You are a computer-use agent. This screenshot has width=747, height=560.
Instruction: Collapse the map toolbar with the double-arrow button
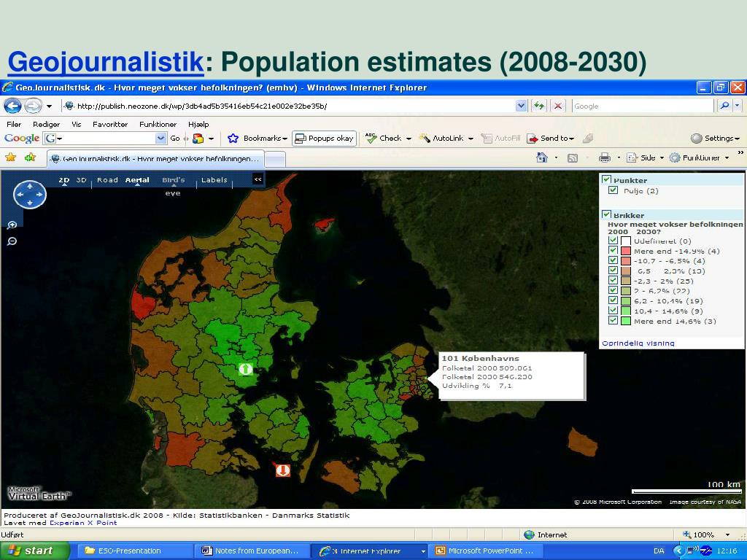coord(258,179)
